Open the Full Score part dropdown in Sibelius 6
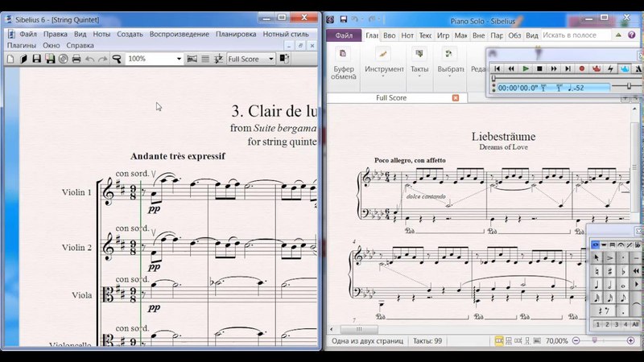 pos(270,59)
